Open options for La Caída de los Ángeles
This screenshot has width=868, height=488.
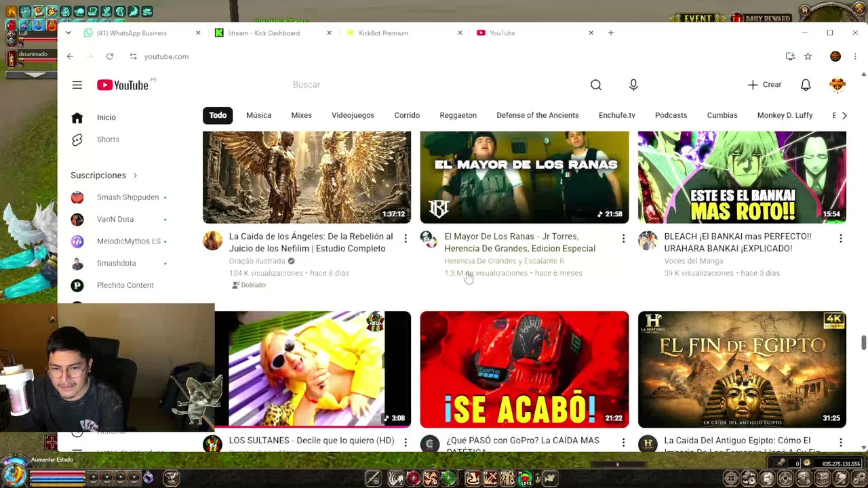click(x=406, y=238)
